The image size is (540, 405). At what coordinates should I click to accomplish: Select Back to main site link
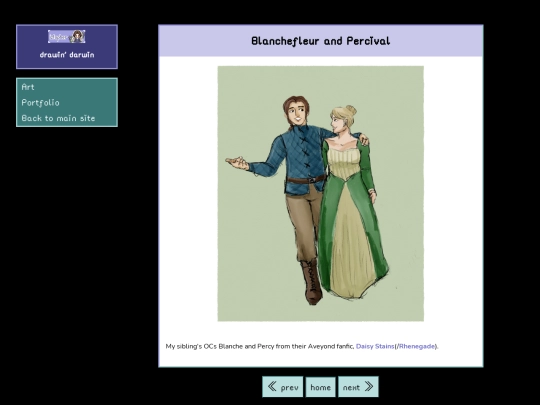pyautogui.click(x=58, y=118)
